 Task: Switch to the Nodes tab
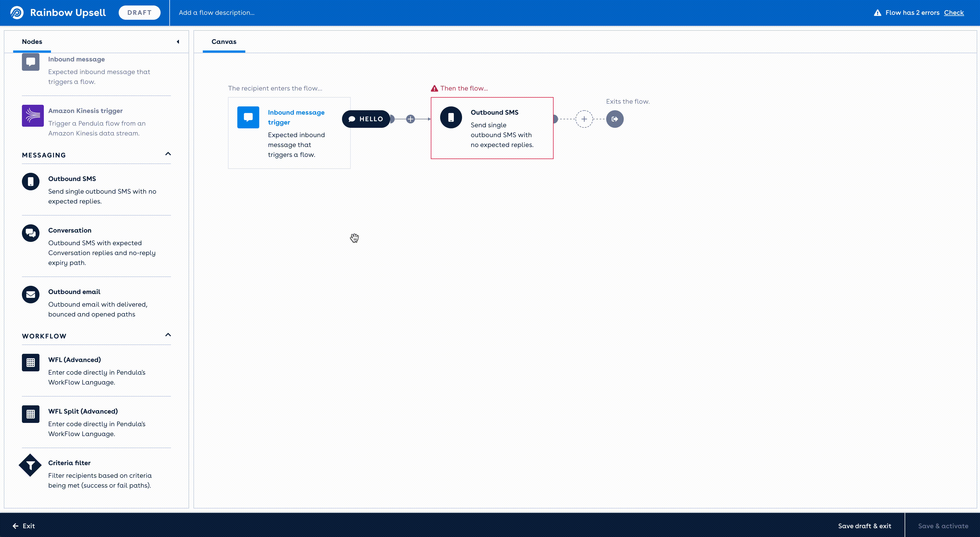pyautogui.click(x=32, y=41)
